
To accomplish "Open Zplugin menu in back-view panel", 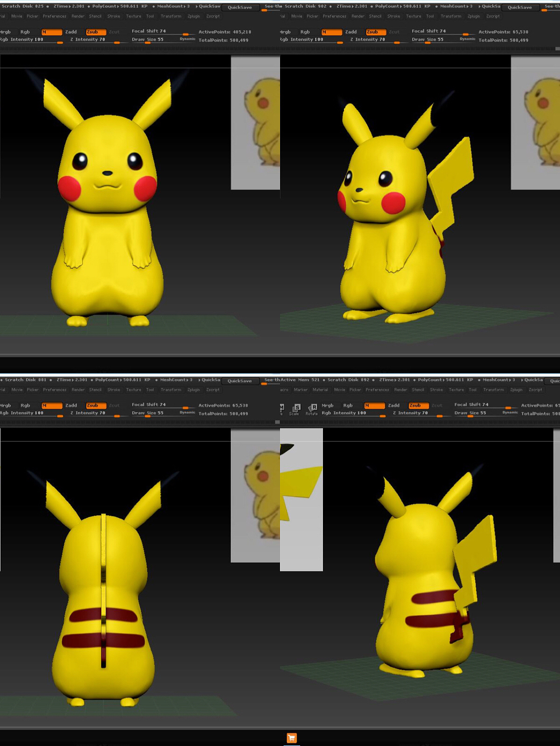I will (x=194, y=389).
